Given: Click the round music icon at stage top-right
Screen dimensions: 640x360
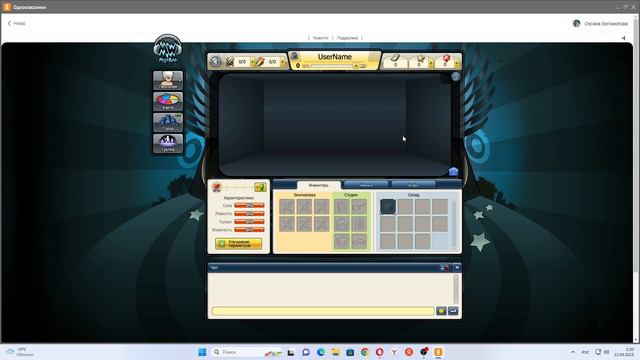Looking at the screenshot, I should (456, 76).
